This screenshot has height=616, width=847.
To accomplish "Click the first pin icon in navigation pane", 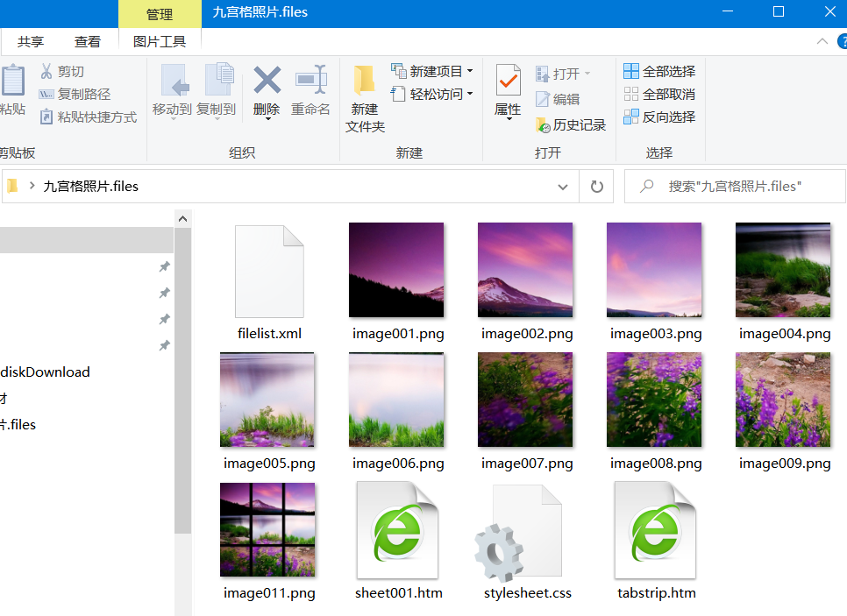I will (165, 266).
